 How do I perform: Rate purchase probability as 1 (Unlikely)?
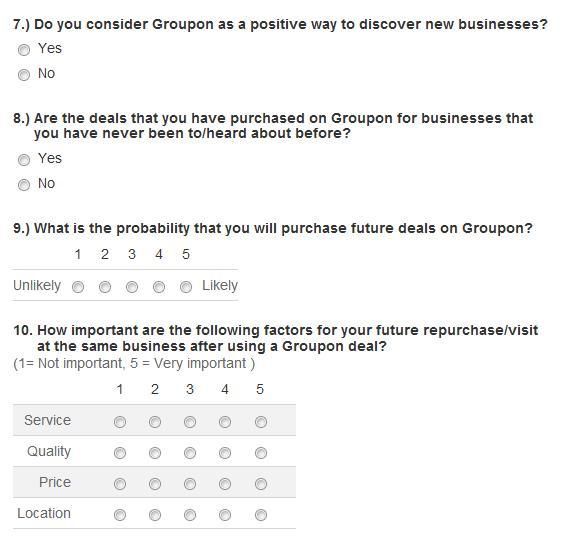pos(78,287)
